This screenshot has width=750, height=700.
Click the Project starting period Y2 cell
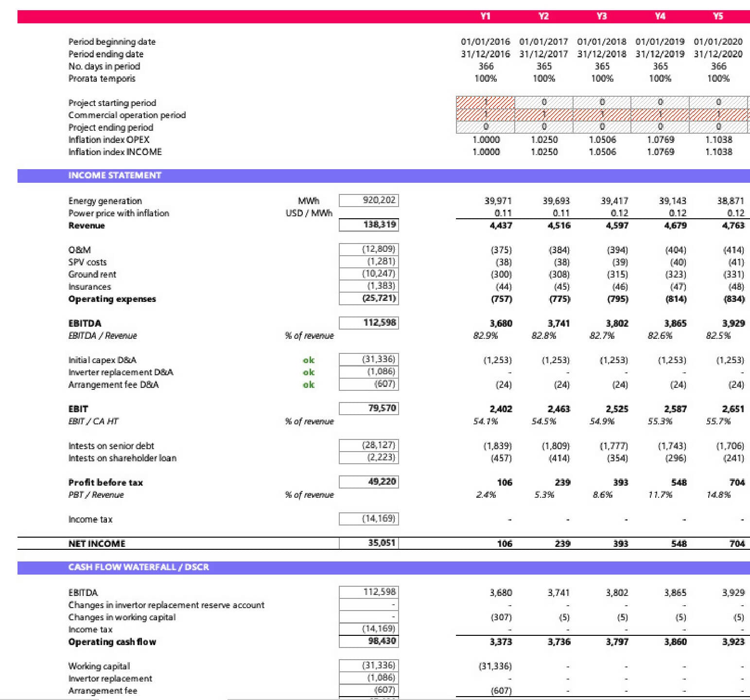[x=543, y=103]
